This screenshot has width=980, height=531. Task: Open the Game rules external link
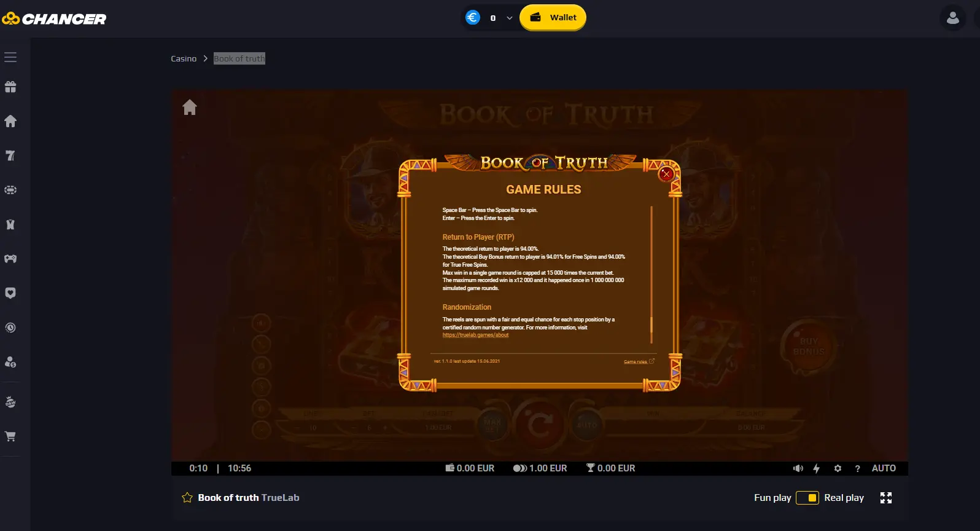coord(639,361)
